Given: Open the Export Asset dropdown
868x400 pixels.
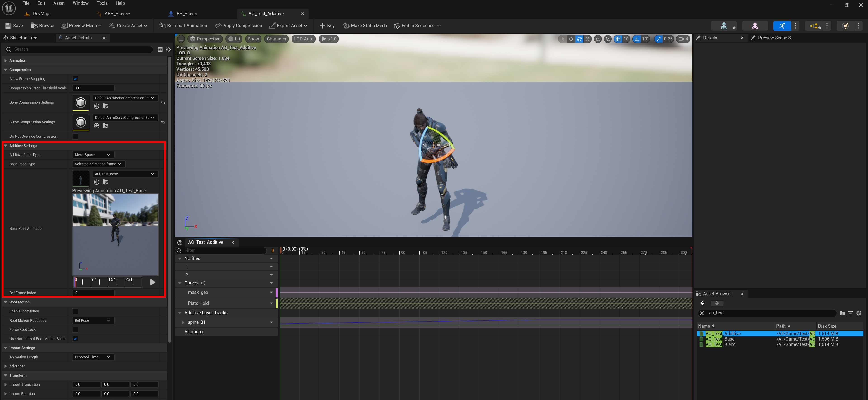Looking at the screenshot, I should click(x=288, y=26).
